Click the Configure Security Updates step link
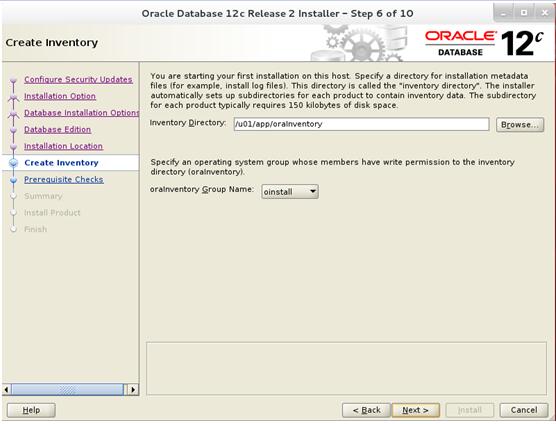The height and width of the screenshot is (424, 556). pyautogui.click(x=78, y=79)
